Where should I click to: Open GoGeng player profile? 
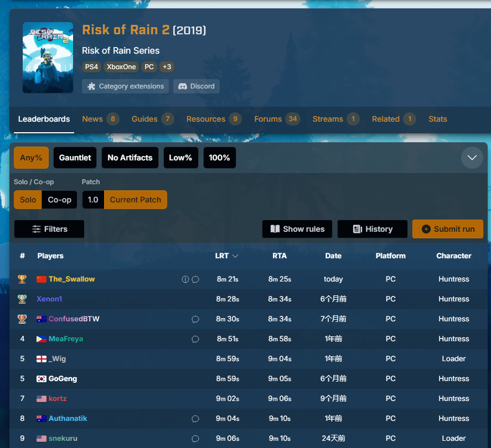click(x=63, y=379)
